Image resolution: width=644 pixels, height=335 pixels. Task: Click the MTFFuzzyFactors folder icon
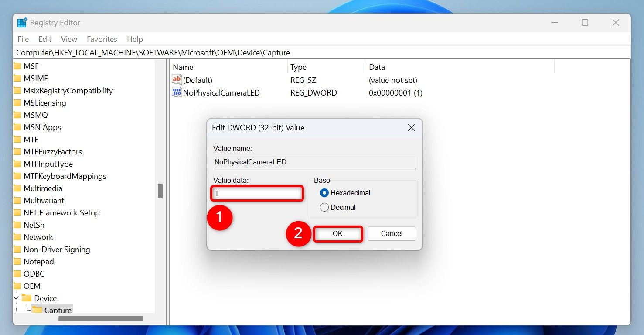(x=17, y=152)
